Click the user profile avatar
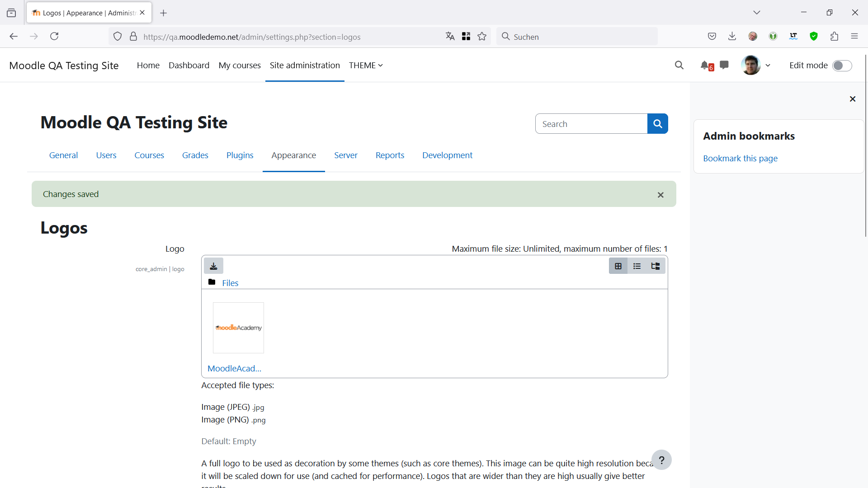This screenshot has height=488, width=868. coord(751,65)
